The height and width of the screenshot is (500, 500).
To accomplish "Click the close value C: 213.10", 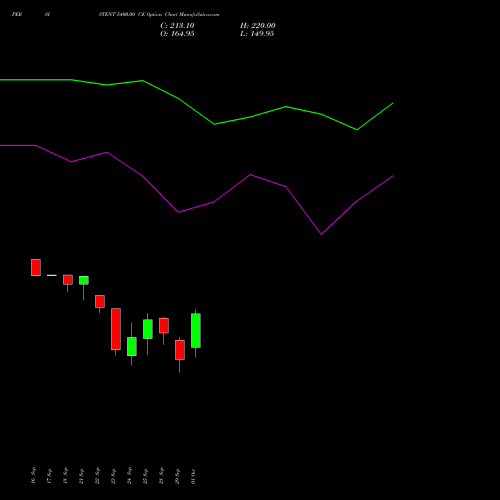I will tap(177, 26).
